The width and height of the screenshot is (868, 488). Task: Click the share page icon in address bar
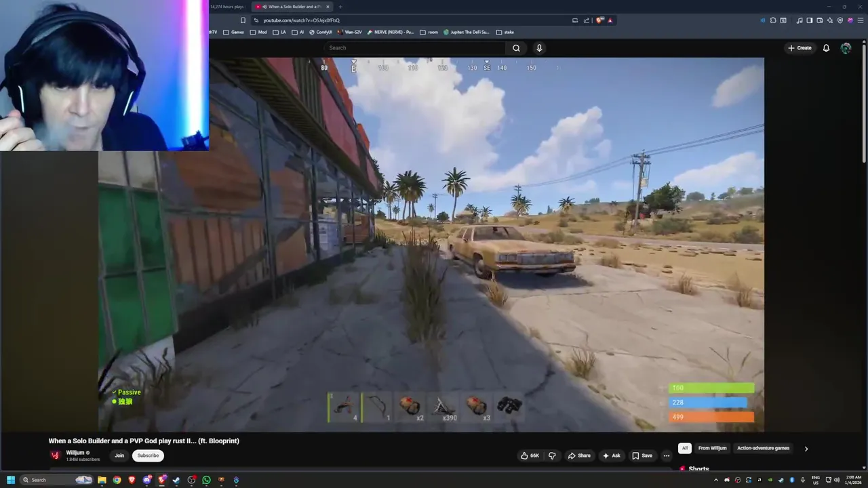(x=587, y=20)
